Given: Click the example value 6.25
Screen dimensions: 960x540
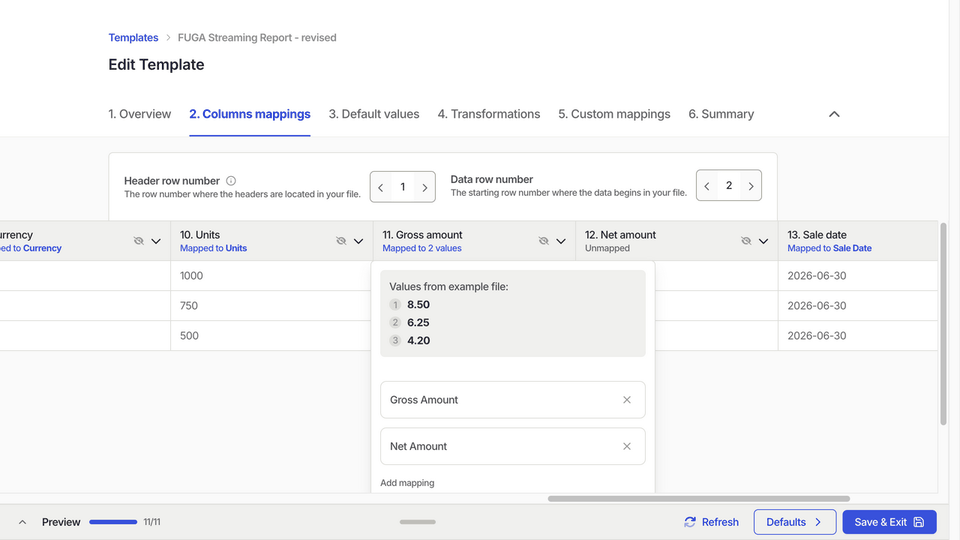Looking at the screenshot, I should [418, 323].
